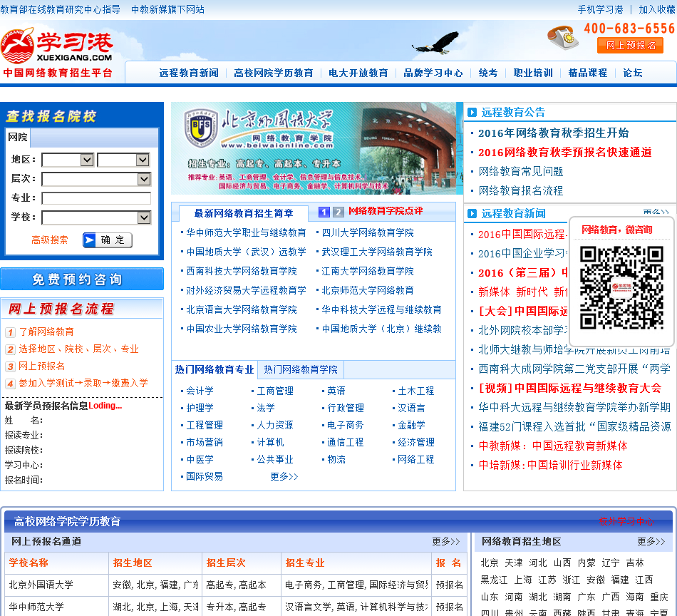Switch to 最新网络教育招生简章 tab
The height and width of the screenshot is (616, 677).
(244, 213)
